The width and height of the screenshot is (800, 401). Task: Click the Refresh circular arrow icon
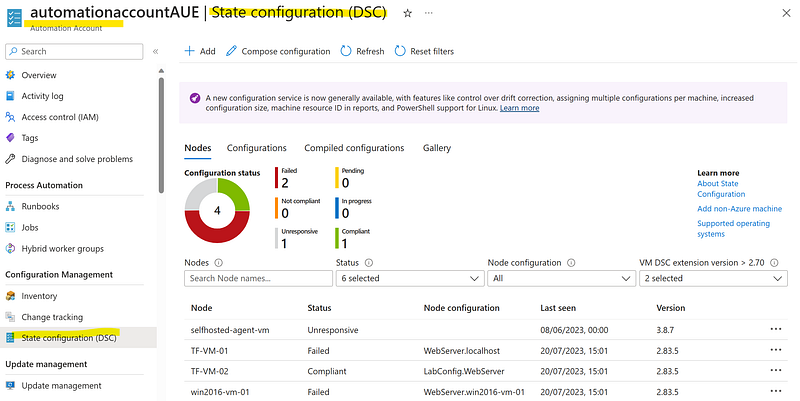click(346, 51)
